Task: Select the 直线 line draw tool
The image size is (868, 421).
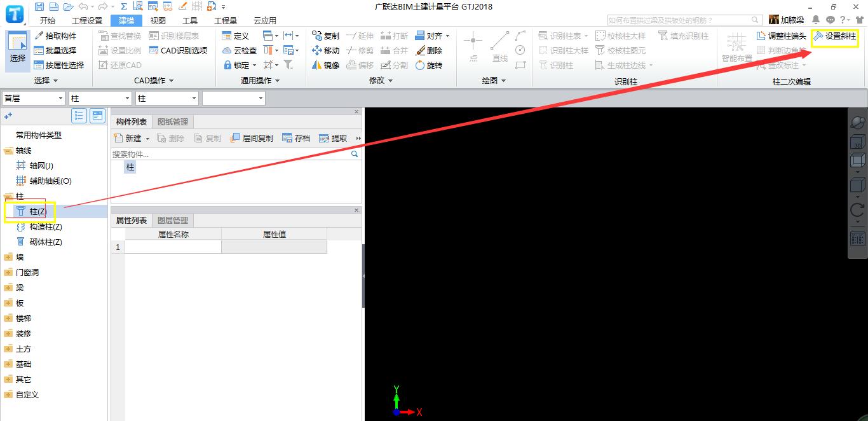Action: [x=500, y=47]
